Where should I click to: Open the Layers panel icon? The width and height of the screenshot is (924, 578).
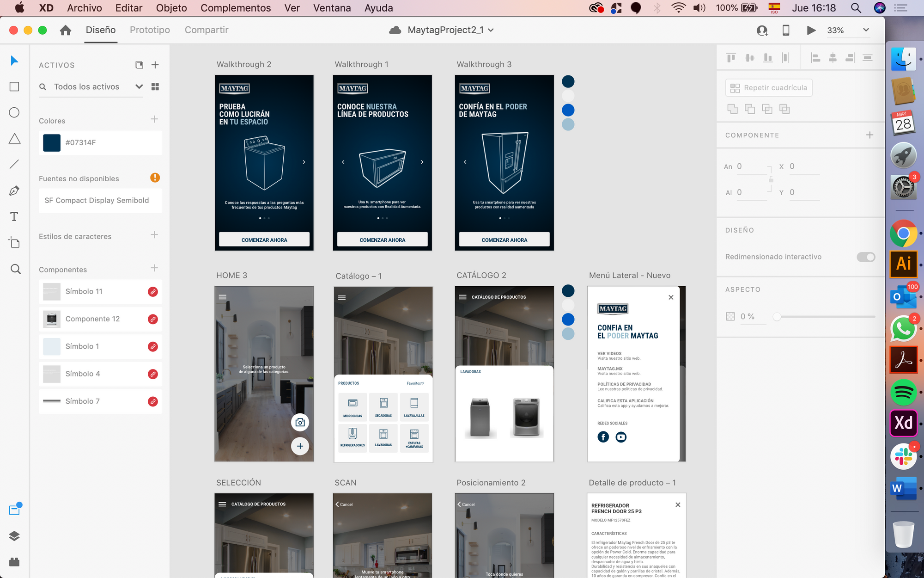14,536
